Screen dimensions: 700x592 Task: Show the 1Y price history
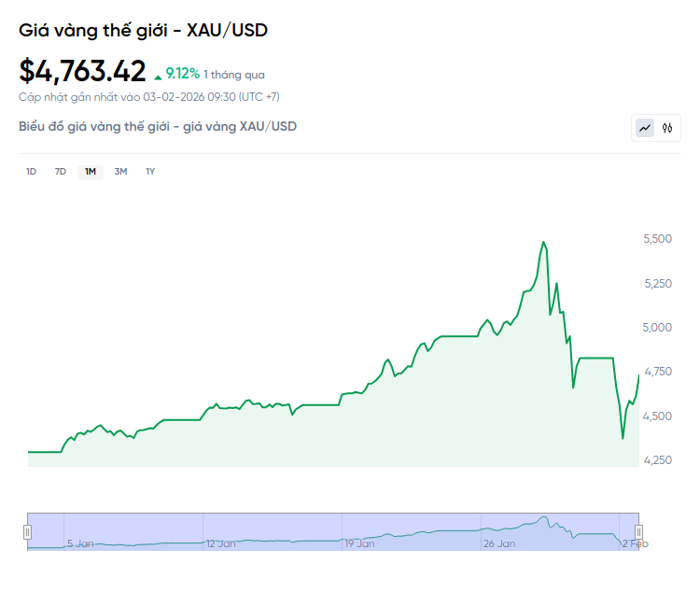(x=150, y=171)
